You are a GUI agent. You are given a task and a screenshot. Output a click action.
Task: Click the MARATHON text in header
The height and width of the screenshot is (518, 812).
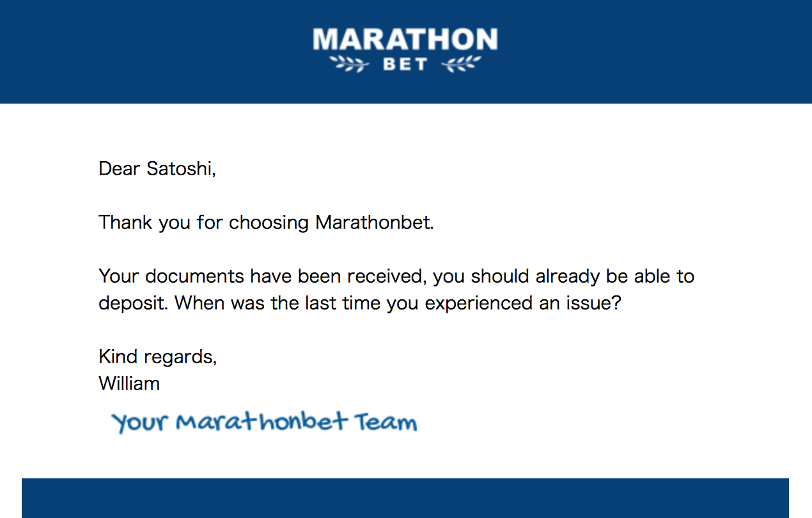[x=405, y=40]
